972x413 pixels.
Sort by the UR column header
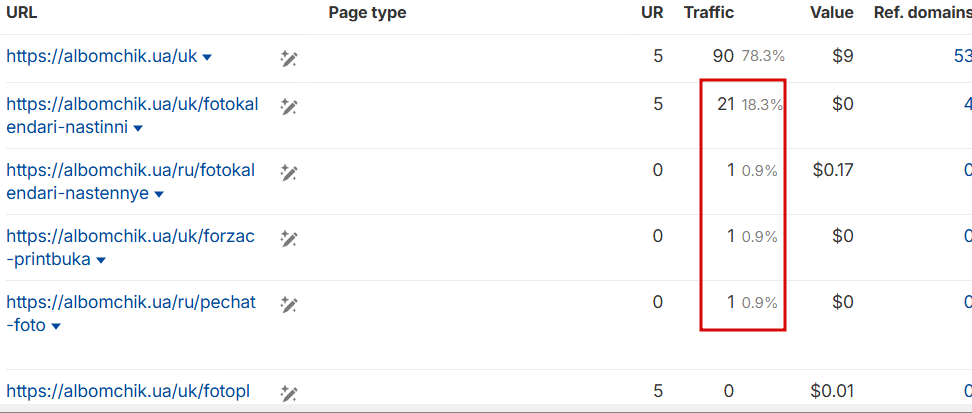click(x=651, y=13)
